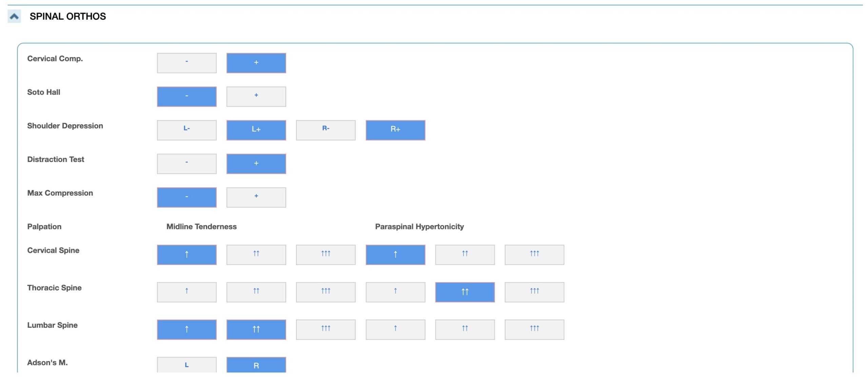Screen dimensions: 868x388
Task: Mark Distraction Test as negative
Action: click(186, 164)
